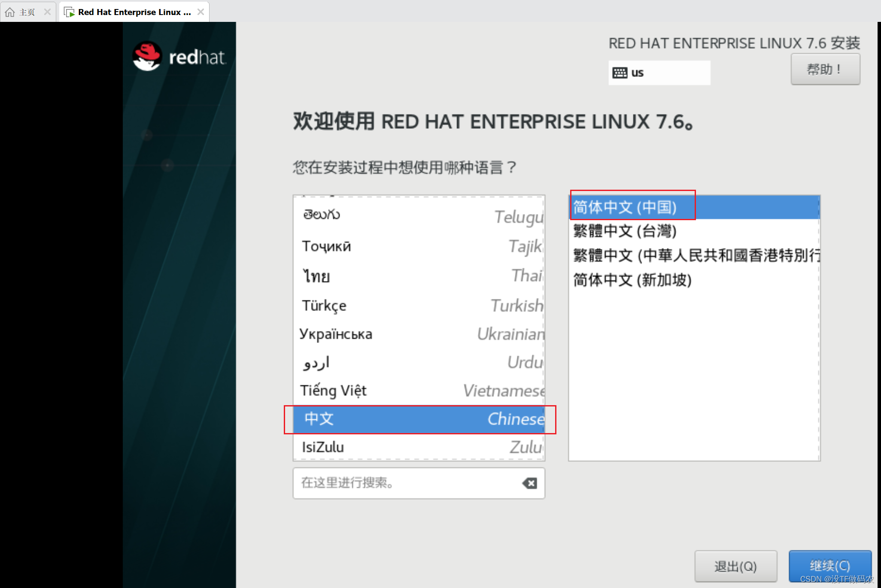881x588 pixels.
Task: Select 简体中文 (新加坡) locale
Action: [x=633, y=280]
